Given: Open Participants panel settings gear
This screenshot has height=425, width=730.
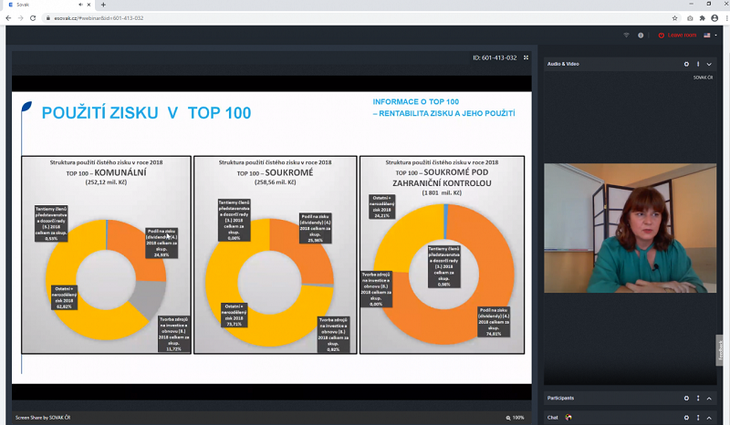Looking at the screenshot, I should click(x=686, y=397).
